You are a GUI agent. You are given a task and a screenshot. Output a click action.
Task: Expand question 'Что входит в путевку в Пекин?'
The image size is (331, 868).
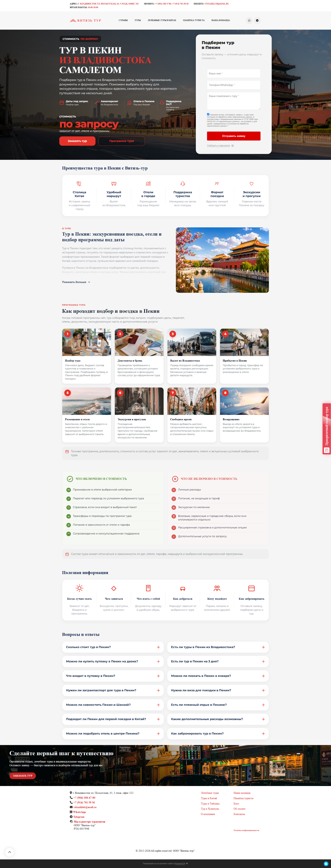[113, 676]
